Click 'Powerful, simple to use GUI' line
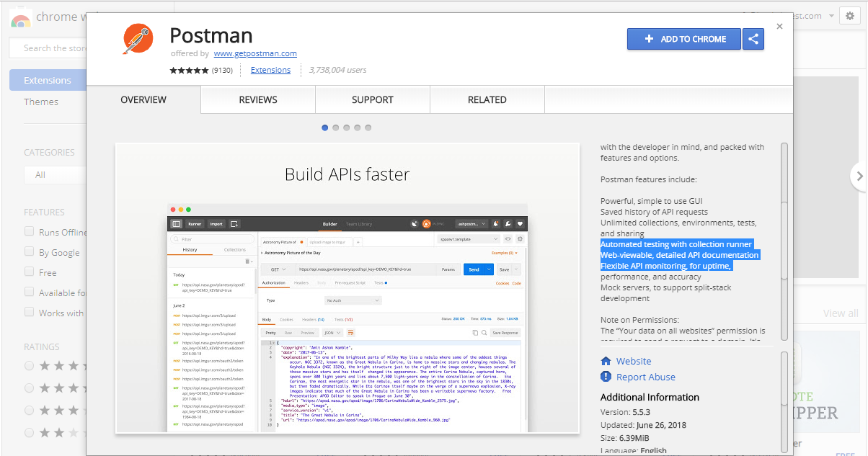The width and height of the screenshot is (868, 456). [x=651, y=201]
